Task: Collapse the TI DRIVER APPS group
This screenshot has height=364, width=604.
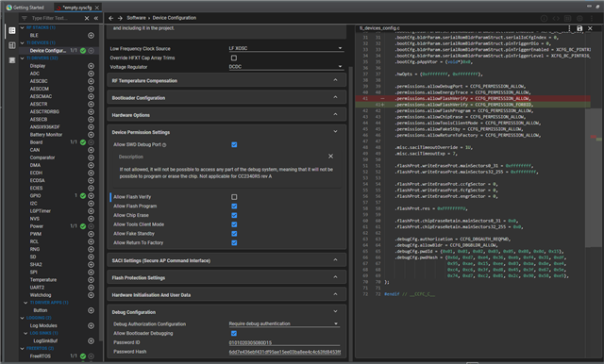Action: click(25, 303)
